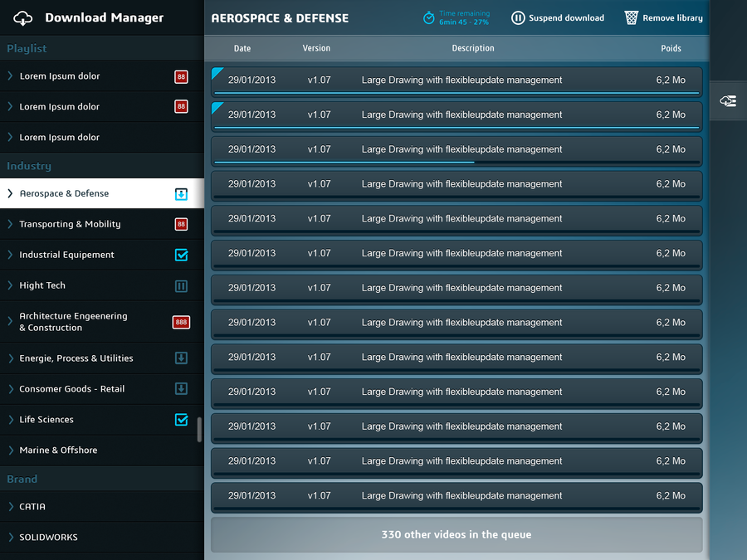Click the cloud download icon beside Download Manager
Viewport: 747px width, 560px height.
point(23,17)
